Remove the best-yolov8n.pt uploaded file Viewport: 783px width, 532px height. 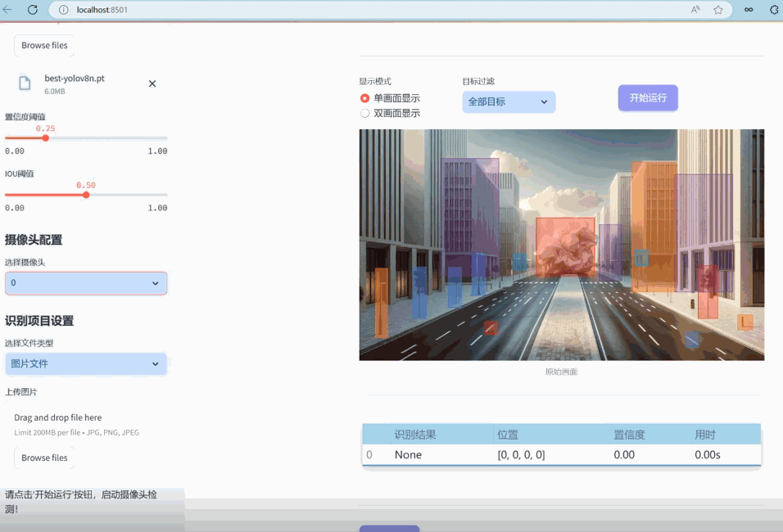click(x=152, y=83)
